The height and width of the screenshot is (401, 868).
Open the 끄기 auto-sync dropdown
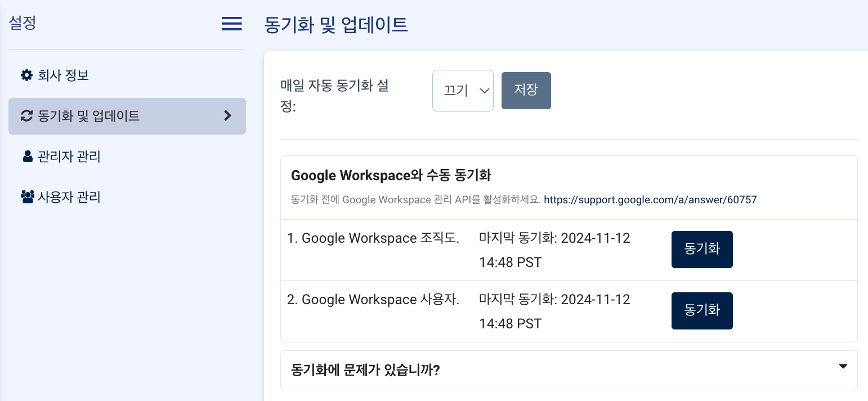pyautogui.click(x=463, y=91)
